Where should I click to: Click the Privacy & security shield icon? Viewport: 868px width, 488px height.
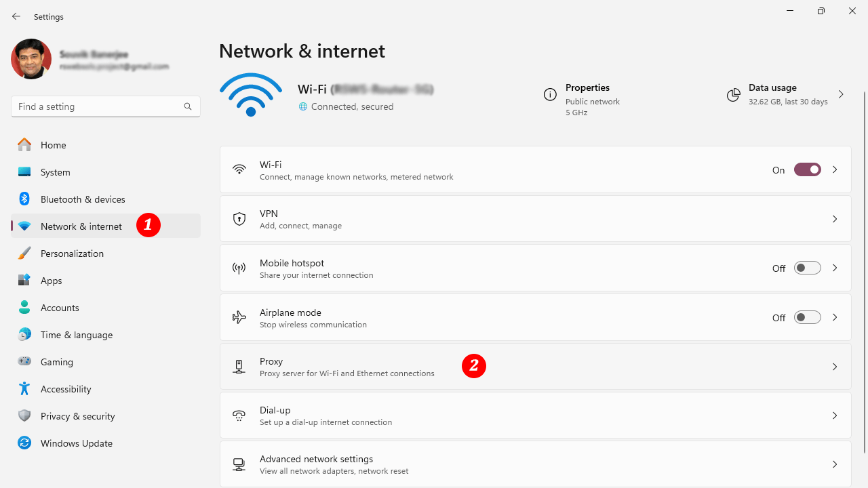point(24,415)
